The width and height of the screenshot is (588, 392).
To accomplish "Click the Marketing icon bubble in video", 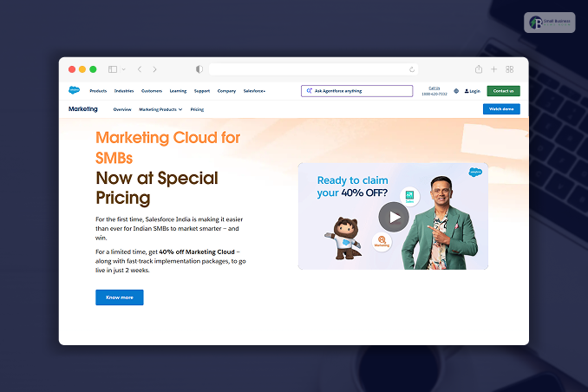I will click(382, 241).
